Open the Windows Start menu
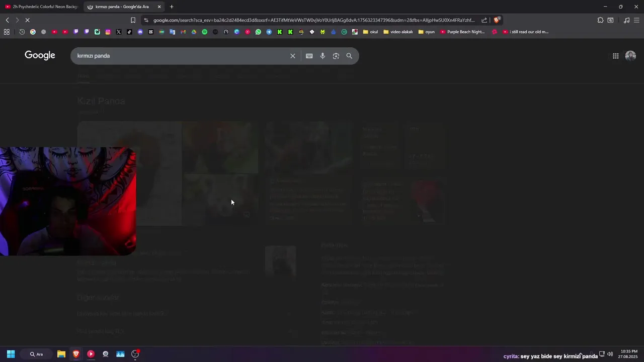644x362 pixels. coord(11,354)
